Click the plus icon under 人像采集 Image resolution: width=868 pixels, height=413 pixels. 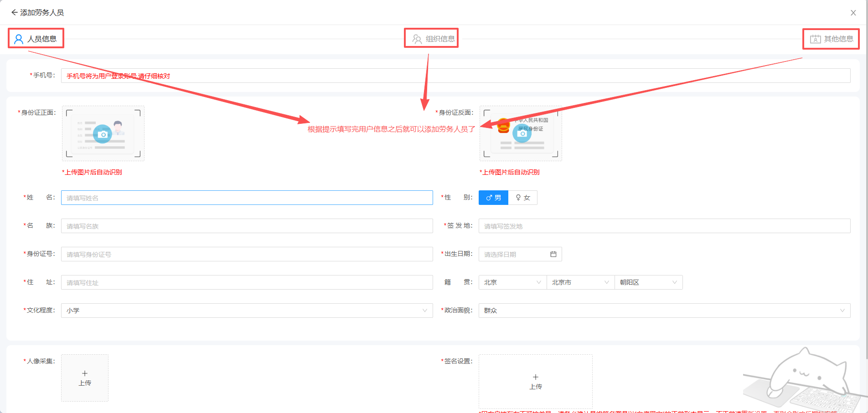(85, 373)
